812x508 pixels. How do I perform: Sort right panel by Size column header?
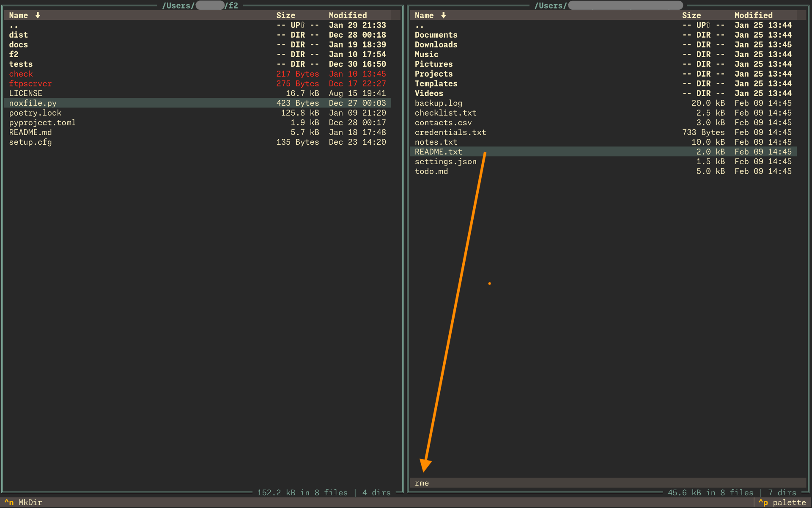pos(691,15)
